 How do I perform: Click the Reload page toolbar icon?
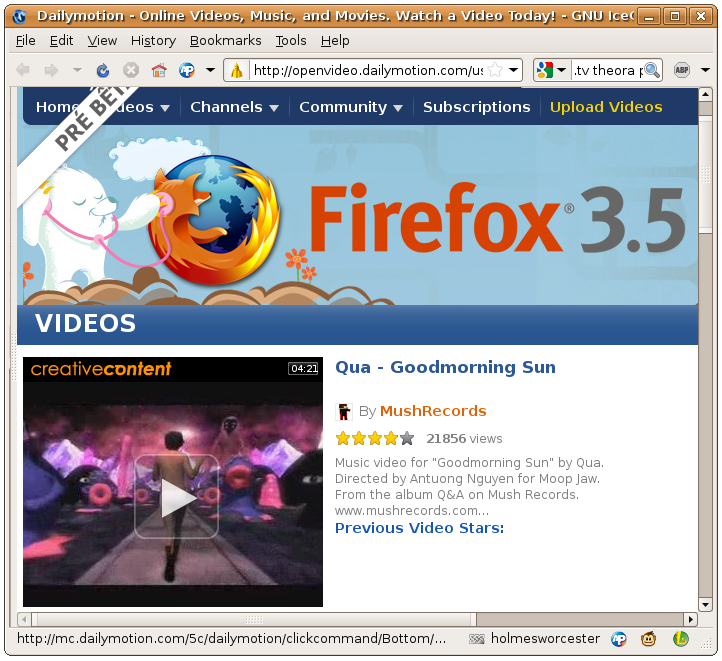(103, 70)
